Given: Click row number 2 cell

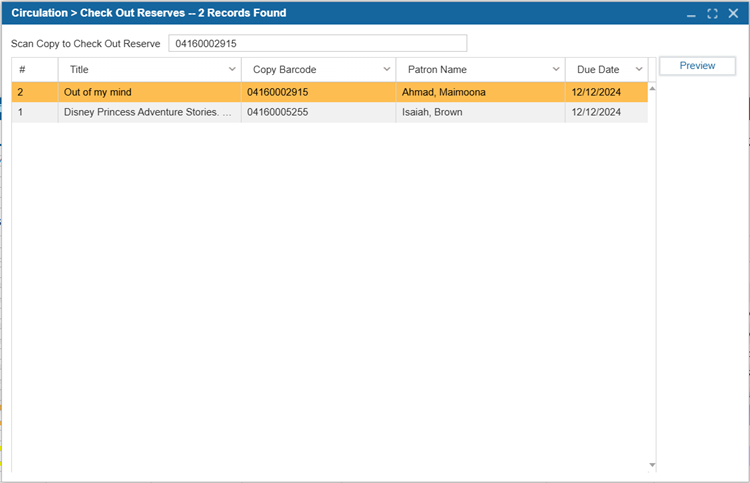Looking at the screenshot, I should (35, 92).
